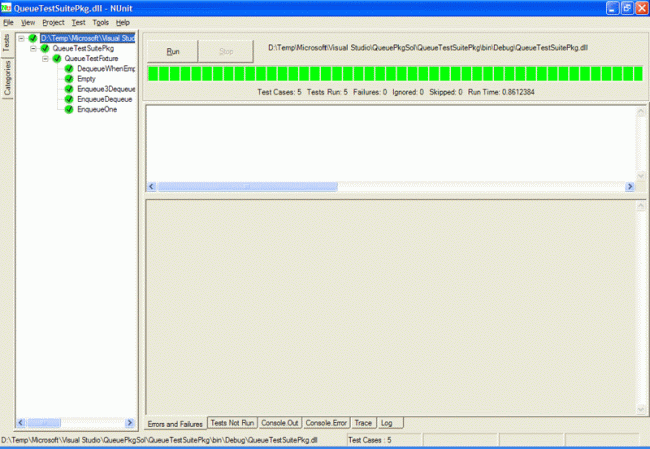This screenshot has width=650, height=449.
Task: Click the green check icon beside QueueTestFixture
Action: pyautogui.click(x=57, y=58)
